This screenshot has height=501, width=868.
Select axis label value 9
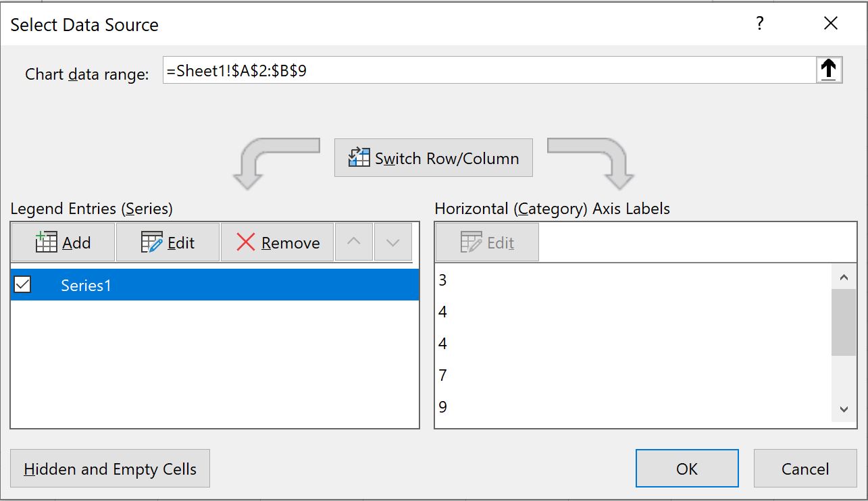(x=442, y=406)
